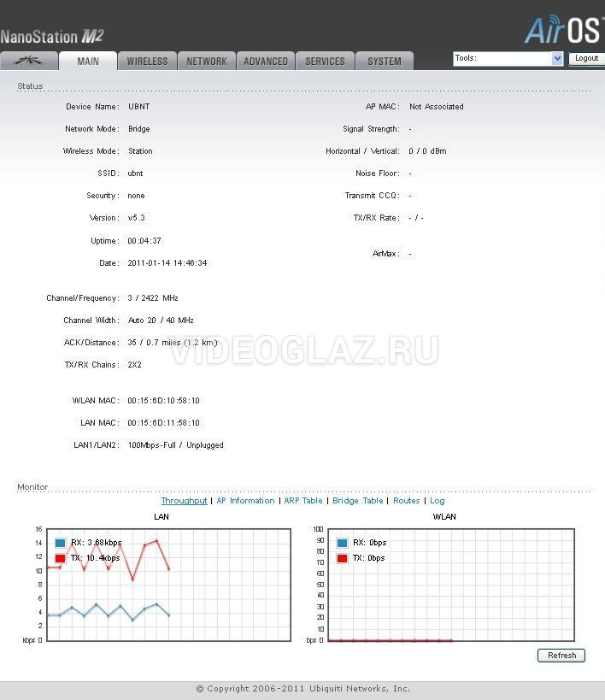Show the Throughput monitor
Image resolution: width=605 pixels, height=700 pixels.
pyautogui.click(x=184, y=501)
